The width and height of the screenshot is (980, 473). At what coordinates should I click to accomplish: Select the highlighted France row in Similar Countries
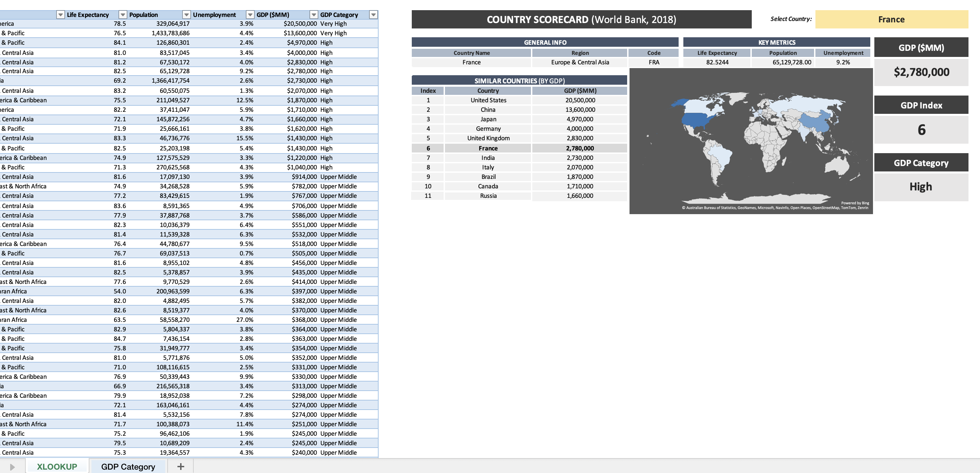(488, 148)
